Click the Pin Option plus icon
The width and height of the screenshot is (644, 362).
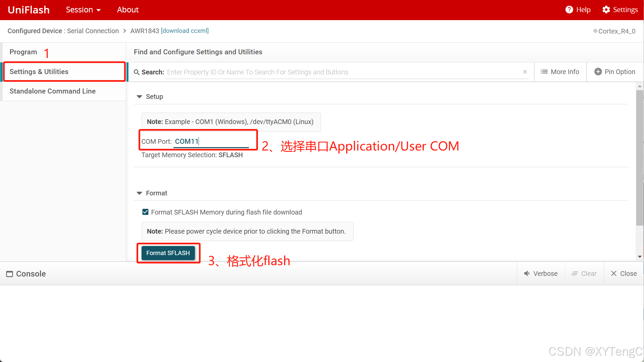pos(598,72)
